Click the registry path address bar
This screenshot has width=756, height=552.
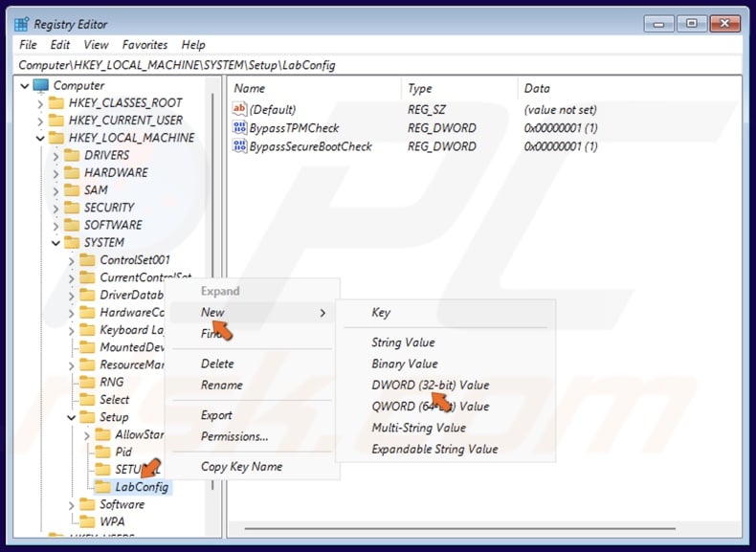[x=378, y=65]
